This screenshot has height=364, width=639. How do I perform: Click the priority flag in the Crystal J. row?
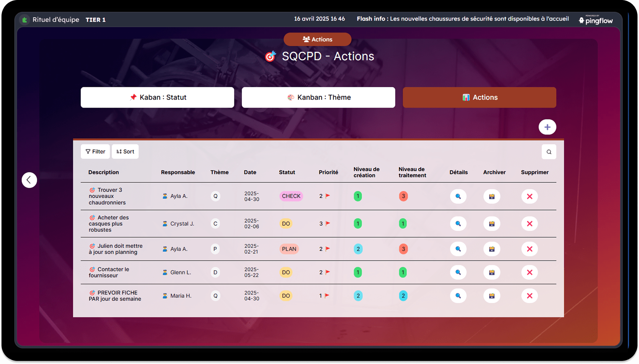coord(328,223)
